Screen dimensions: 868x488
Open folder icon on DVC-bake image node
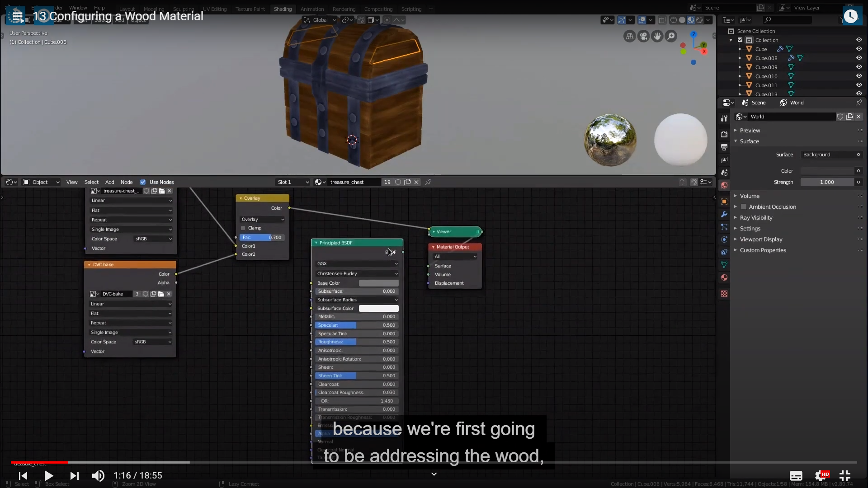[161, 294]
